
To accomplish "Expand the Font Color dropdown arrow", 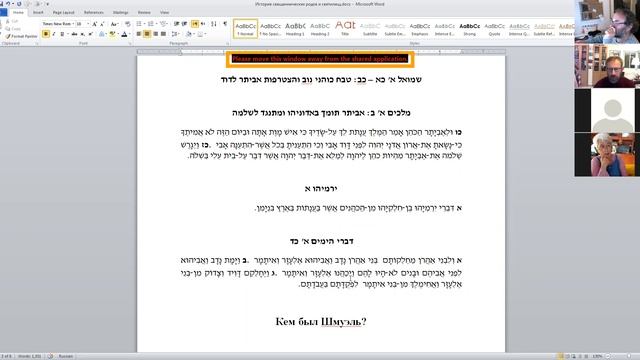I will [130, 34].
